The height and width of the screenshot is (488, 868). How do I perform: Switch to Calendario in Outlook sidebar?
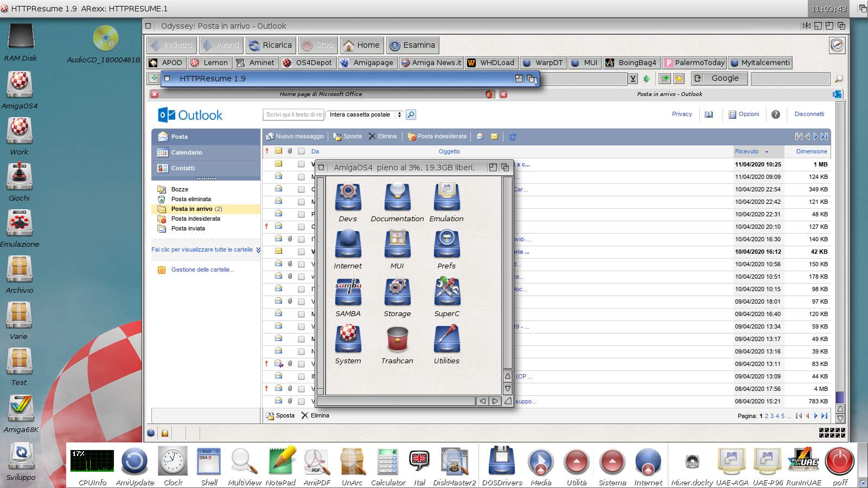(206, 152)
